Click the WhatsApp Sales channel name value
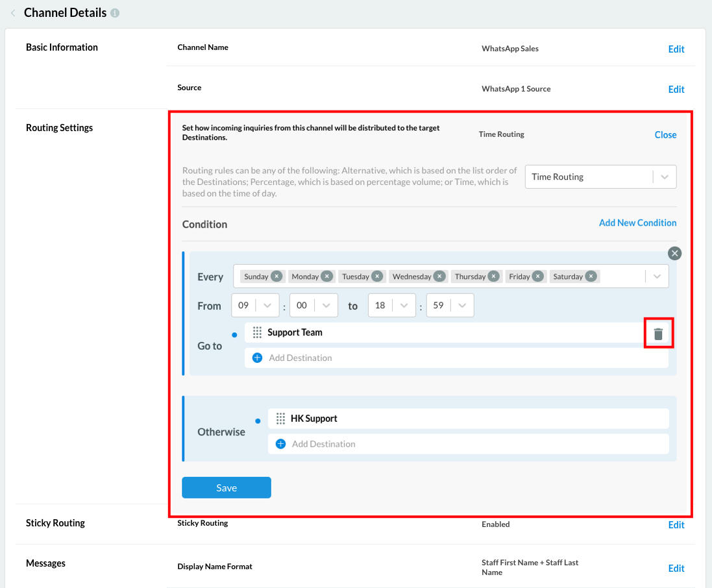Viewport: 712px width, 588px height. [510, 49]
